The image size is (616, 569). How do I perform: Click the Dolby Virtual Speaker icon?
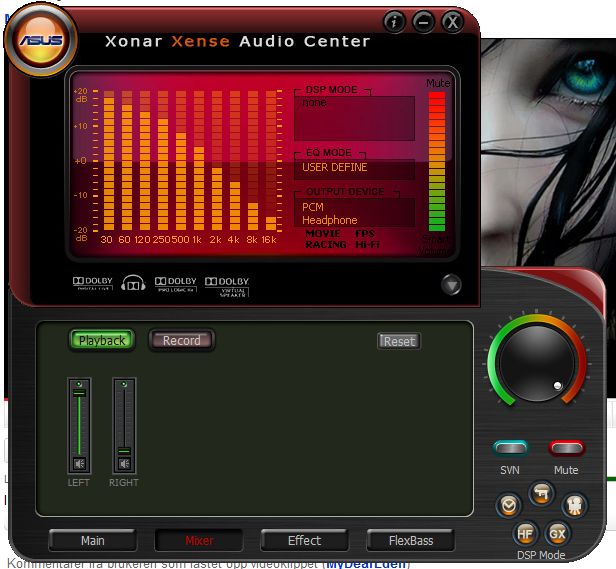coord(227,286)
